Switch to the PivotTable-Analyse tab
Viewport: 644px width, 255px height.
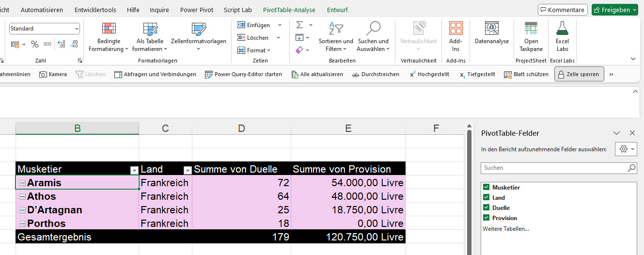(289, 10)
